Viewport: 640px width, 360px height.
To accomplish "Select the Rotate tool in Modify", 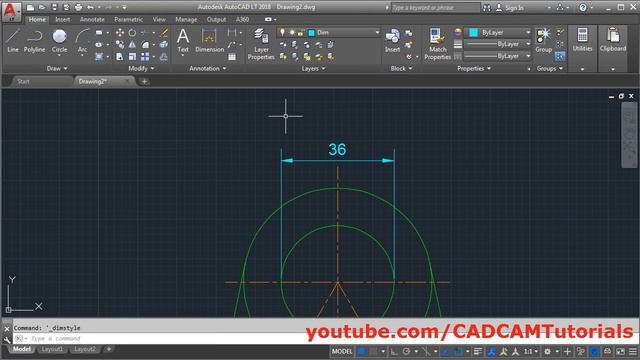I will [x=132, y=33].
